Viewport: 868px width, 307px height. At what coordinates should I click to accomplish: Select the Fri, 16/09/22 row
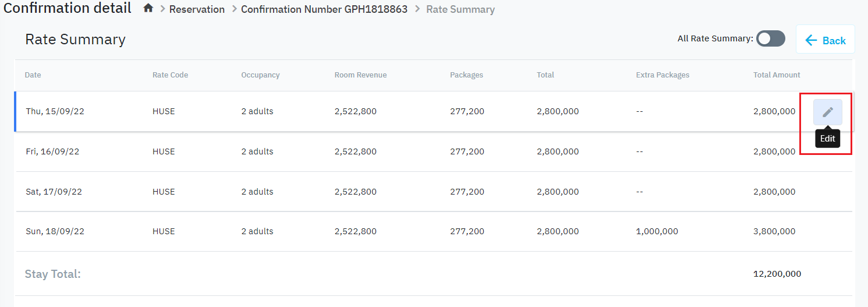[x=52, y=151]
